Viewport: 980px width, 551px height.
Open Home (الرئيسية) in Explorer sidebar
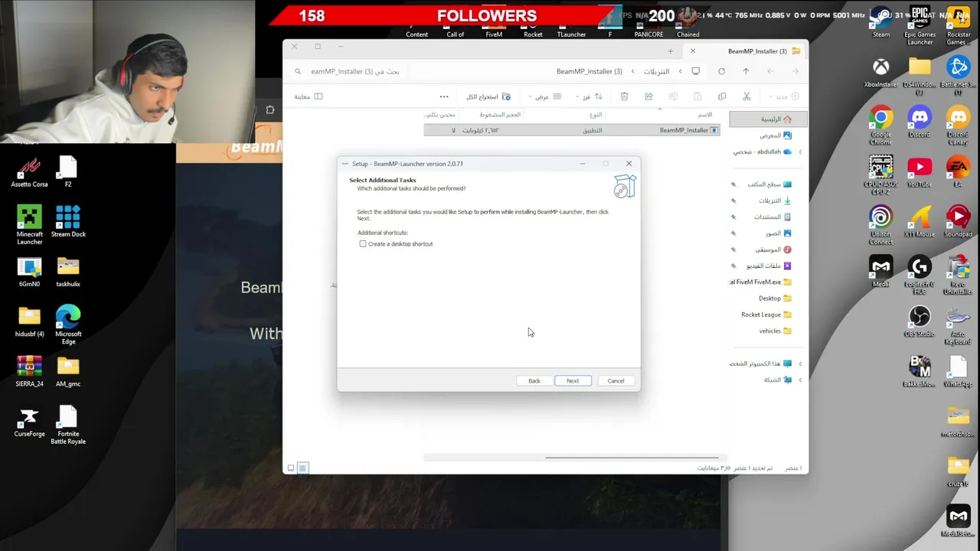click(769, 119)
